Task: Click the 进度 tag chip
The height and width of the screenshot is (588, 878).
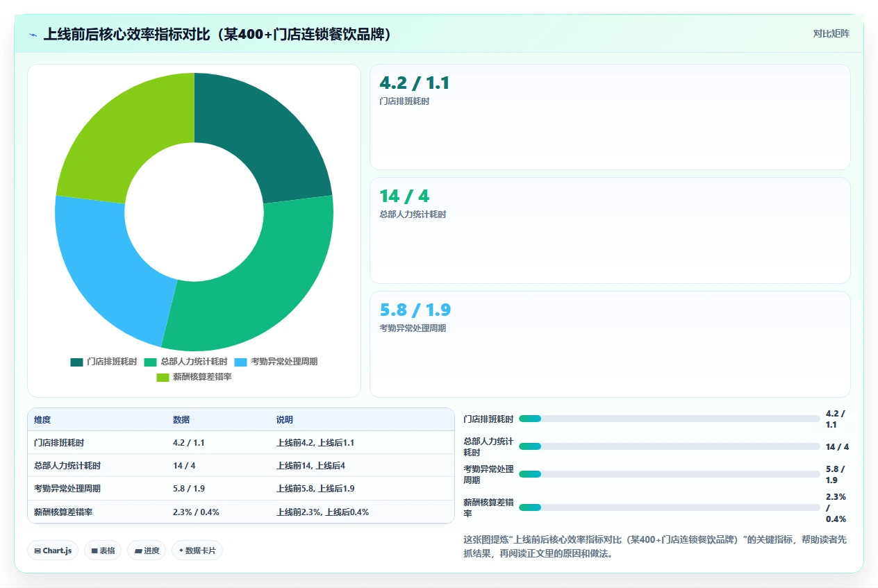Action: 147,551
